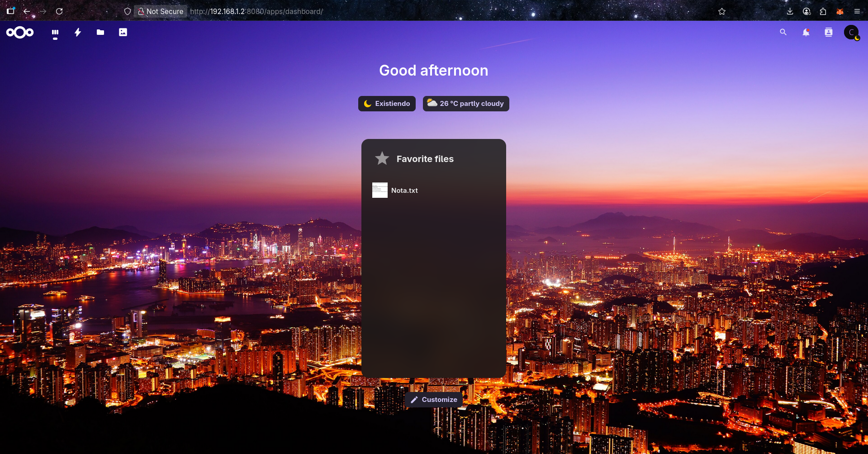The image size is (868, 454).
Task: Open the browser extensions puzzle icon
Action: click(x=823, y=12)
